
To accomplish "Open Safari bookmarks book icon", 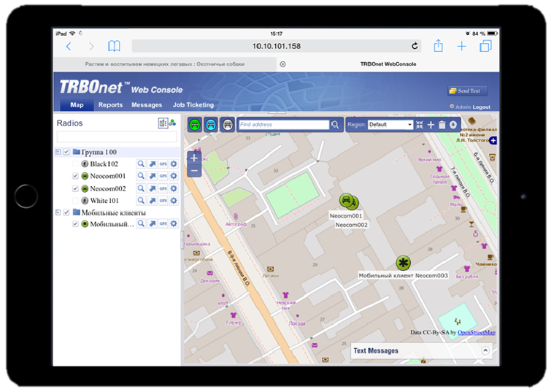I will (x=114, y=46).
